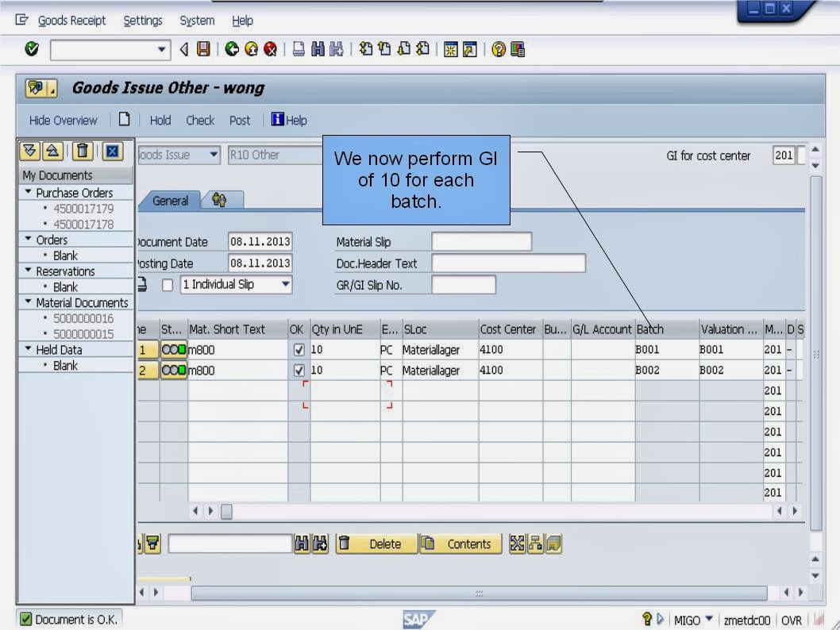Click the Check button
This screenshot has width=840, height=630.
click(x=200, y=121)
